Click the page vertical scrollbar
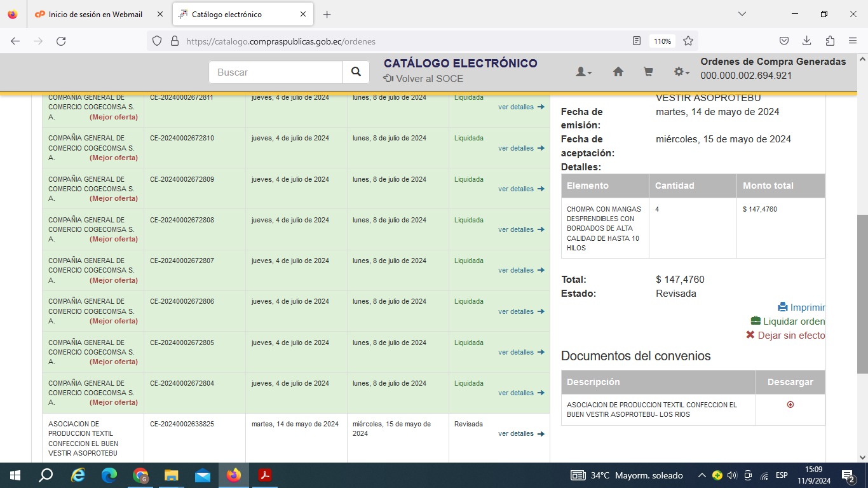The height and width of the screenshot is (488, 868). 862,292
